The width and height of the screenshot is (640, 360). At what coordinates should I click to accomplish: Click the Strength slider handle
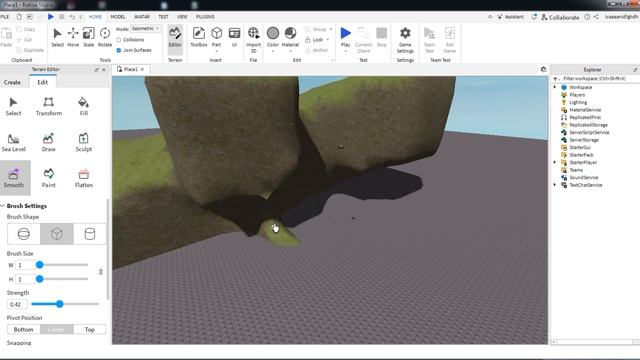pos(60,304)
